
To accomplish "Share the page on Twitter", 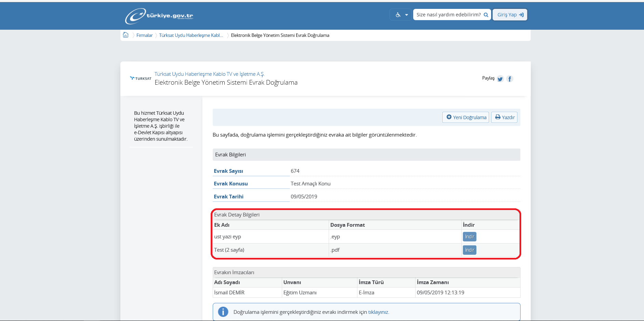I will click(x=500, y=79).
